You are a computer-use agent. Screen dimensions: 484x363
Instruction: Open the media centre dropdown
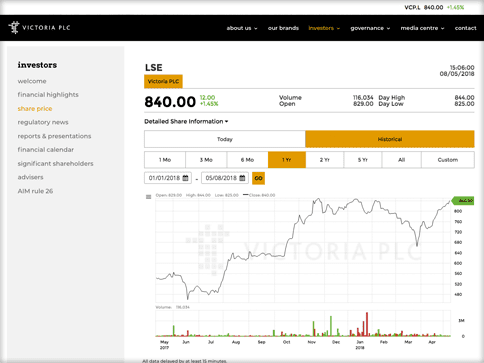pyautogui.click(x=422, y=28)
